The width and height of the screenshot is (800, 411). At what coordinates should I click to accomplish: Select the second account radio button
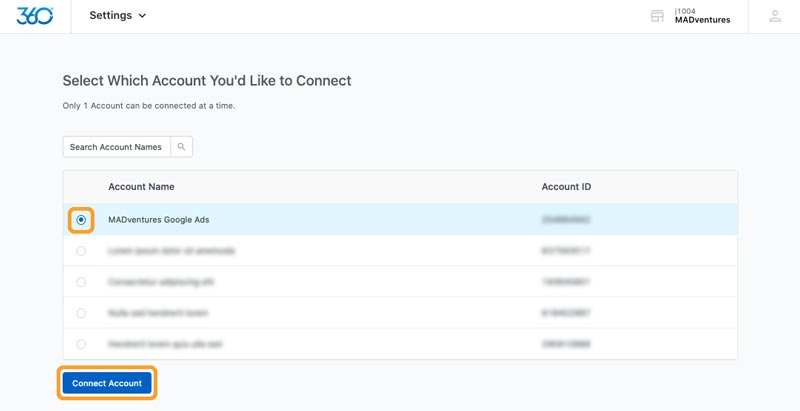(81, 251)
